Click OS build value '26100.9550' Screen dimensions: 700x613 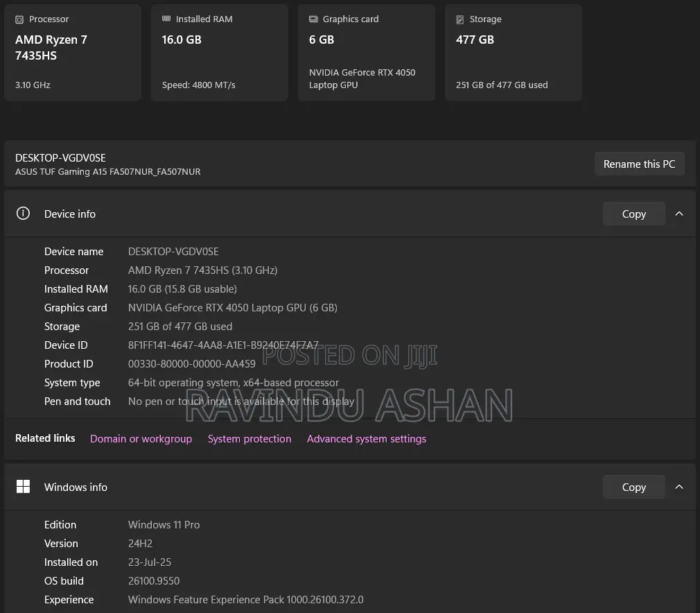154,581
